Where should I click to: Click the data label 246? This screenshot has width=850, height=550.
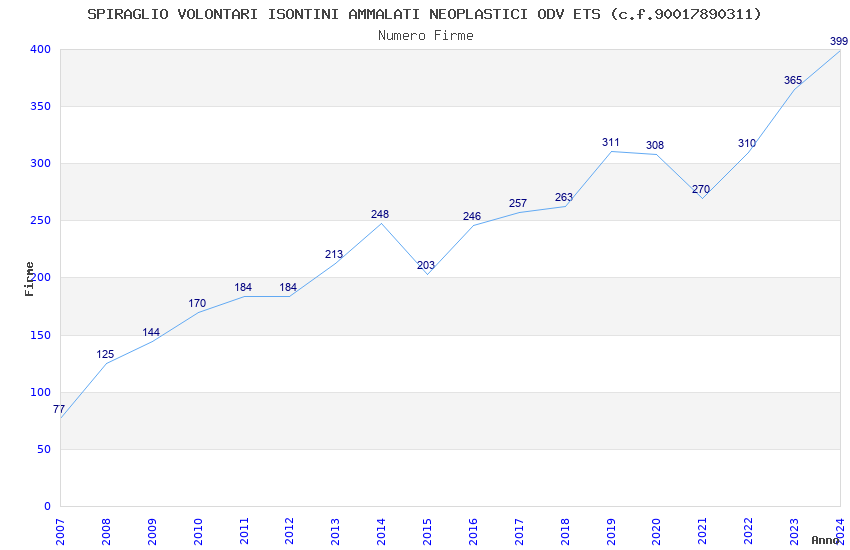click(472, 216)
